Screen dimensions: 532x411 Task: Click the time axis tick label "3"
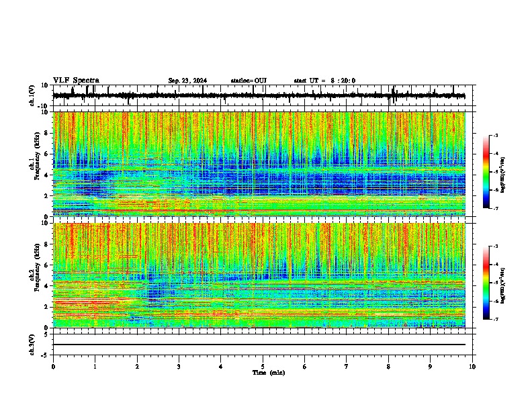(x=179, y=367)
